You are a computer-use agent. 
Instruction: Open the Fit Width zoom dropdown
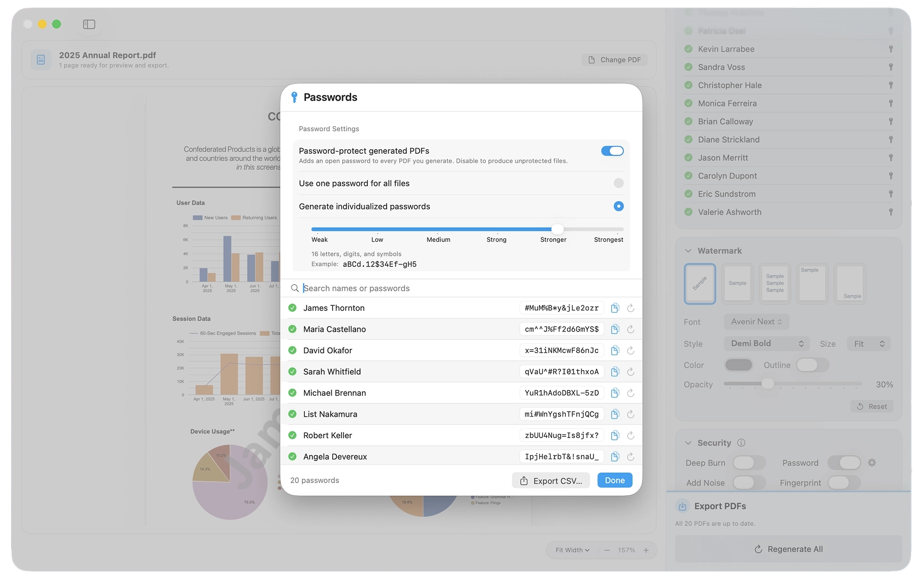click(572, 550)
